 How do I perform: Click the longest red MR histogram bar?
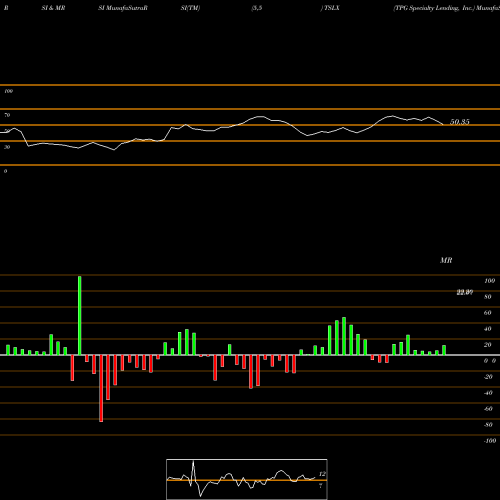tap(101, 388)
